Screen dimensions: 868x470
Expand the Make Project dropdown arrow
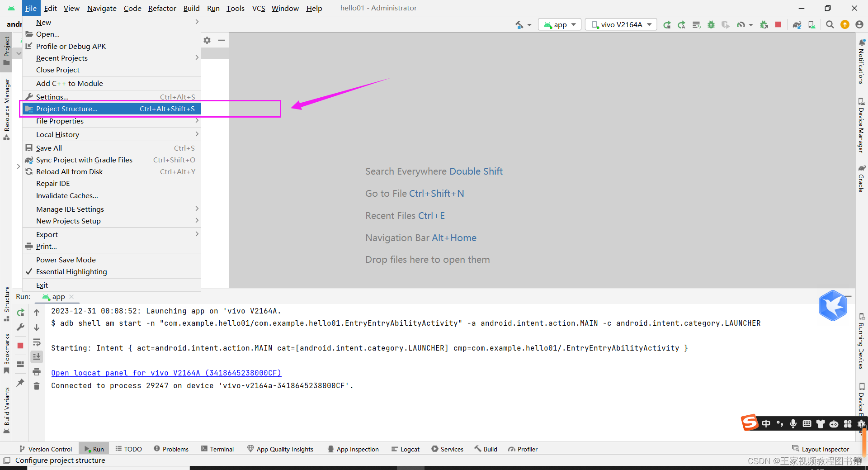tap(529, 25)
